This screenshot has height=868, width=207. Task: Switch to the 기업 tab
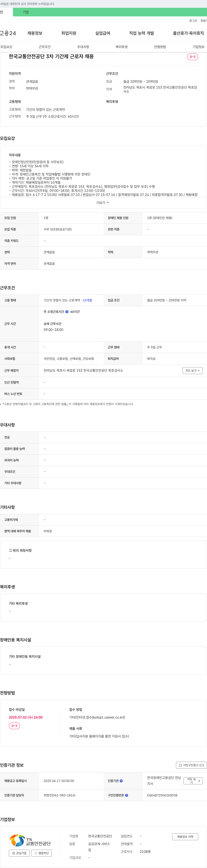pyautogui.click(x=26, y=12)
